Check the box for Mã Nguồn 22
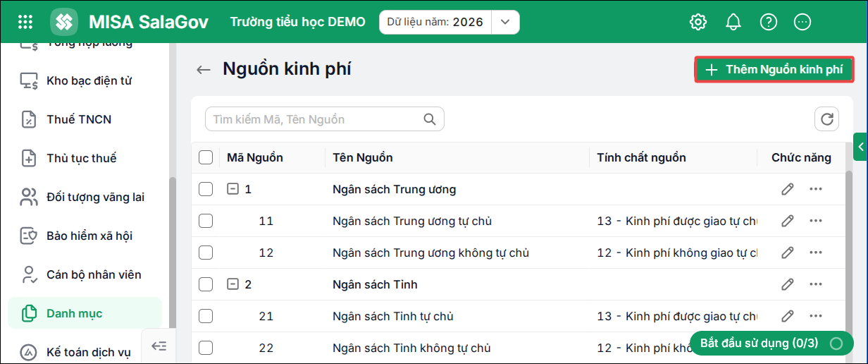The width and height of the screenshot is (868, 364). point(206,348)
